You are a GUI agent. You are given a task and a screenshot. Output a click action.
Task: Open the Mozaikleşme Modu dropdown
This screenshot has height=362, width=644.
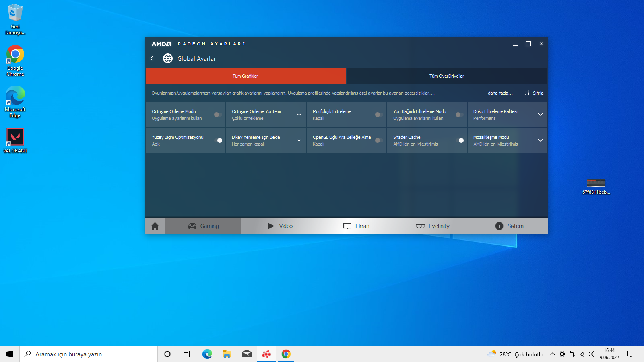click(541, 140)
